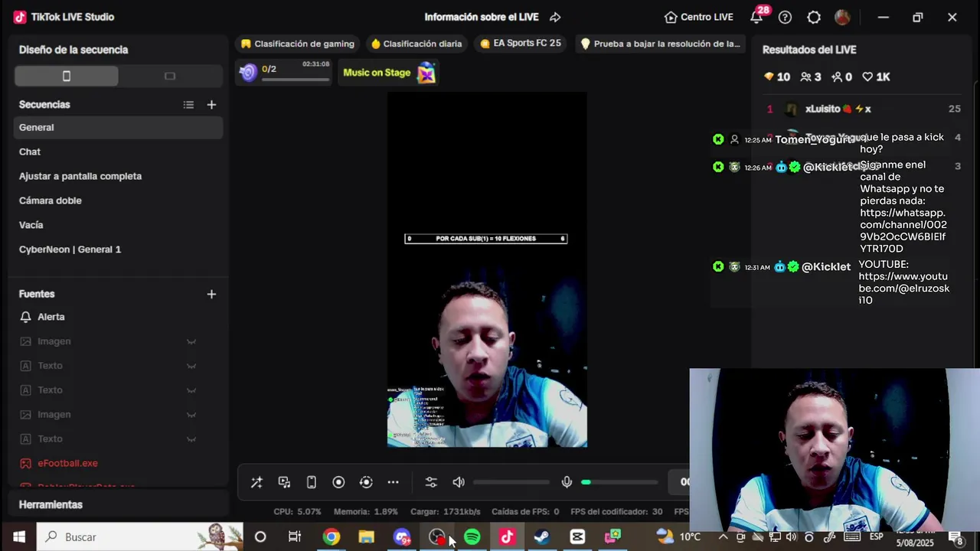The width and height of the screenshot is (980, 551).
Task: Mute the microphone
Action: (567, 482)
